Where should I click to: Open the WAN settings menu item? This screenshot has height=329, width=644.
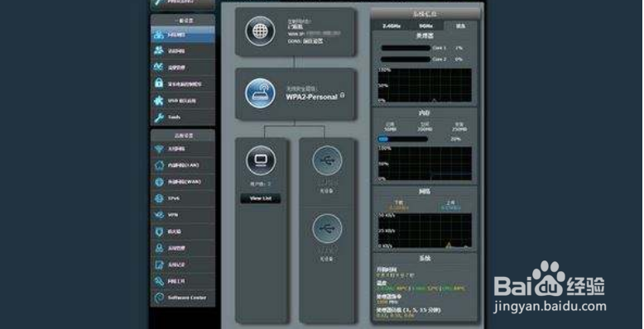coord(183,182)
